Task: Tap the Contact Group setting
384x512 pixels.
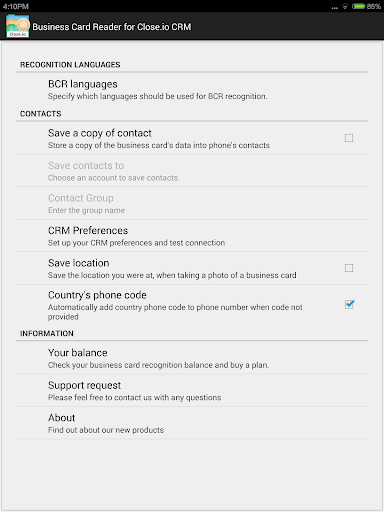Action: point(192,203)
